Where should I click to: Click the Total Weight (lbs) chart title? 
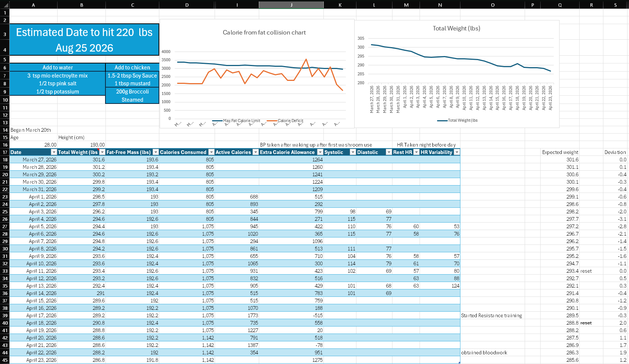(x=456, y=29)
